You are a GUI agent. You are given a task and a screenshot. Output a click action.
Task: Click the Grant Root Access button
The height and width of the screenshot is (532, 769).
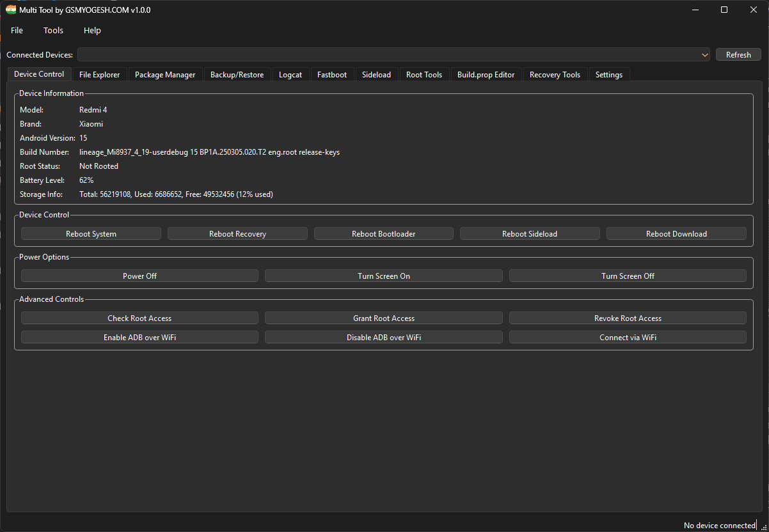click(384, 318)
